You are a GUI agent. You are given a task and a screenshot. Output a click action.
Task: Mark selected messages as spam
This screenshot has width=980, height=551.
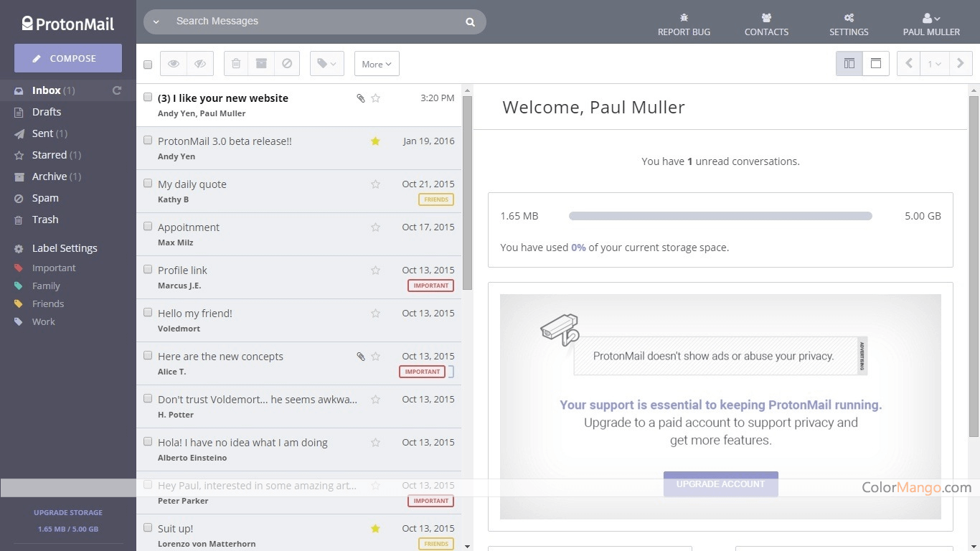287,63
